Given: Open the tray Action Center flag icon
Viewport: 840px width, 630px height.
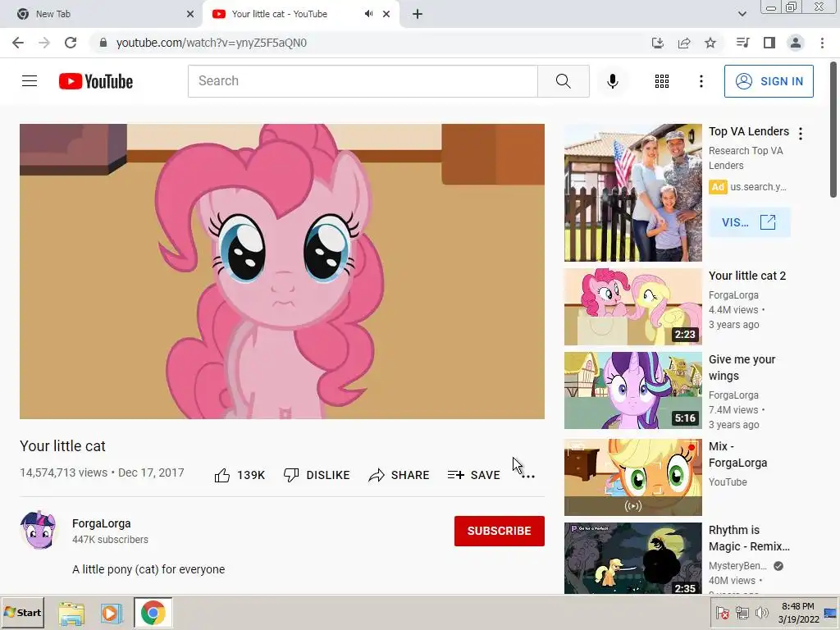Looking at the screenshot, I should click(722, 612).
